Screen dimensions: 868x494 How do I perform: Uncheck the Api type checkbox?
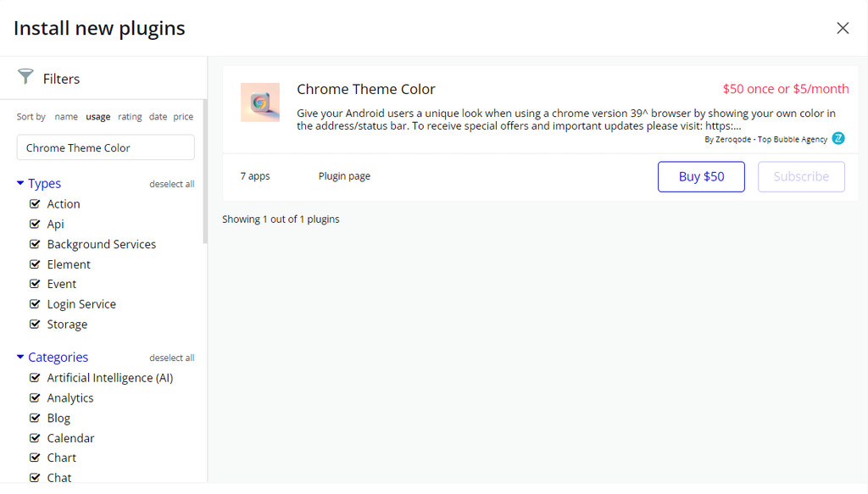coord(34,224)
